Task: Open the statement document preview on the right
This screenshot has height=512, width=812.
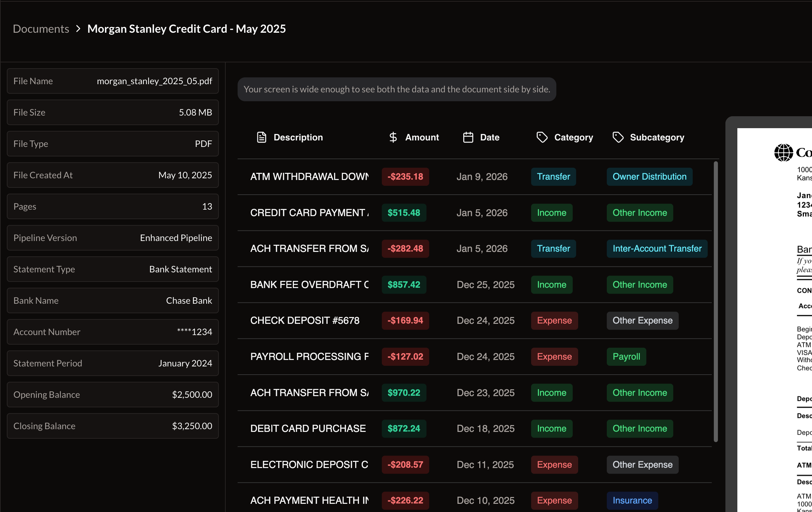Action: click(784, 307)
